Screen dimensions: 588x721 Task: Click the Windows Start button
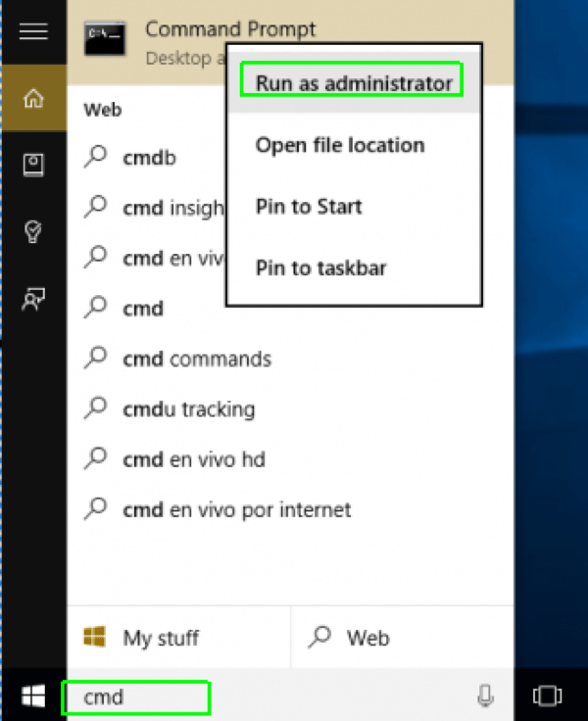[x=33, y=697]
